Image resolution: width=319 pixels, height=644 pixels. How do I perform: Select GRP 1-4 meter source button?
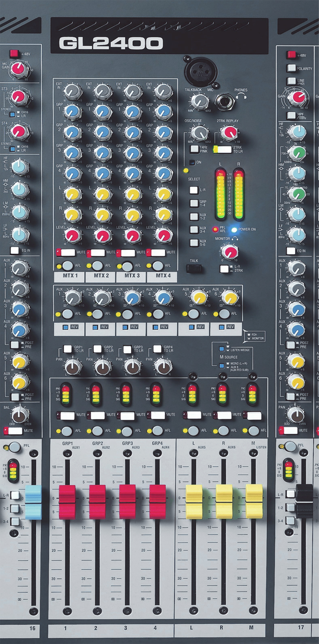tap(194, 203)
